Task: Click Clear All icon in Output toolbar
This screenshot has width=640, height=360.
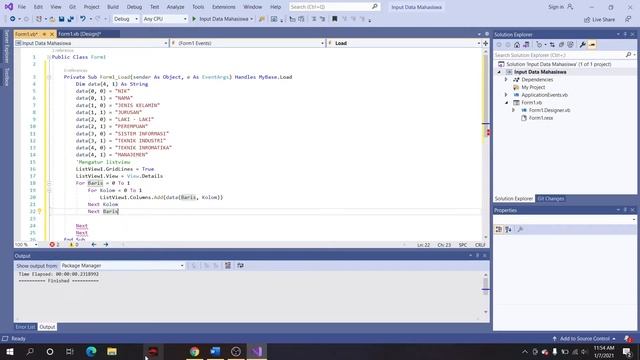Action: pos(228,266)
